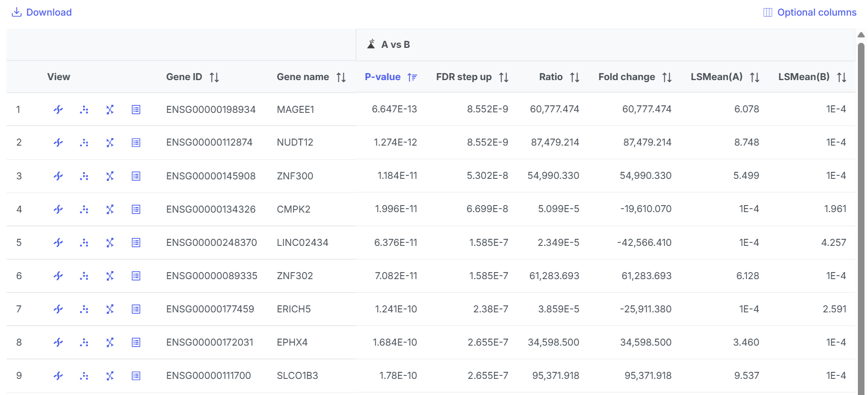Click the crossed-lines icon in the MAGEE1 row
This screenshot has height=395, width=868.
(x=110, y=109)
